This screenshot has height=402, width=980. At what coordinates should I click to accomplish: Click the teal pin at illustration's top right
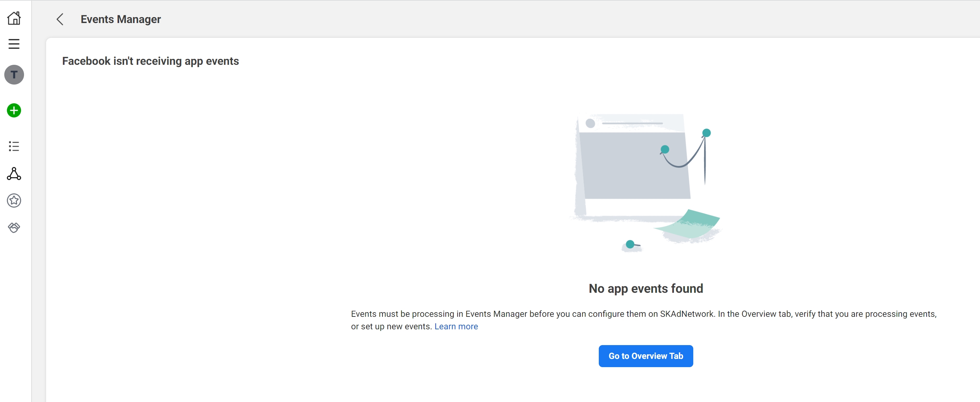[x=706, y=133]
